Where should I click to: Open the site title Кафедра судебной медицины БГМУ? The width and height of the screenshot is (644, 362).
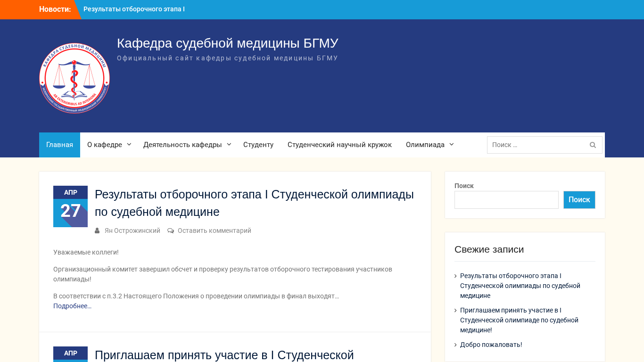click(228, 43)
